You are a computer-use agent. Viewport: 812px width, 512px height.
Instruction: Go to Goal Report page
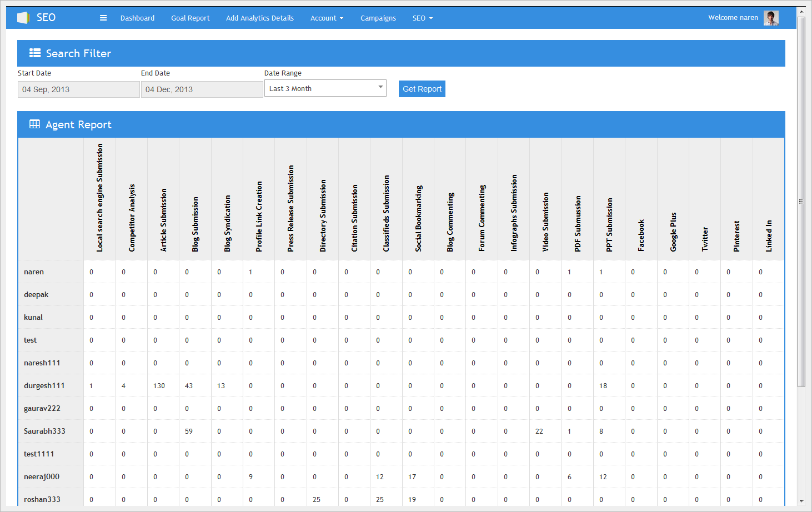[x=190, y=18]
